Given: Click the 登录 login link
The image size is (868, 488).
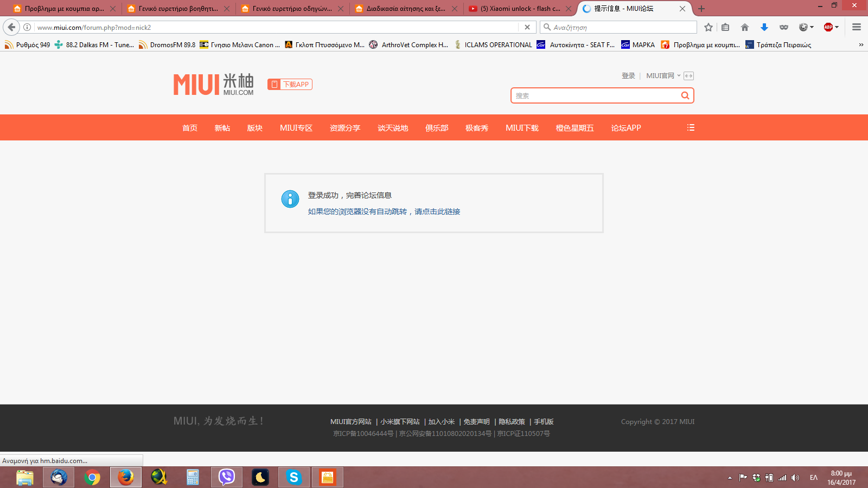Looking at the screenshot, I should [628, 76].
